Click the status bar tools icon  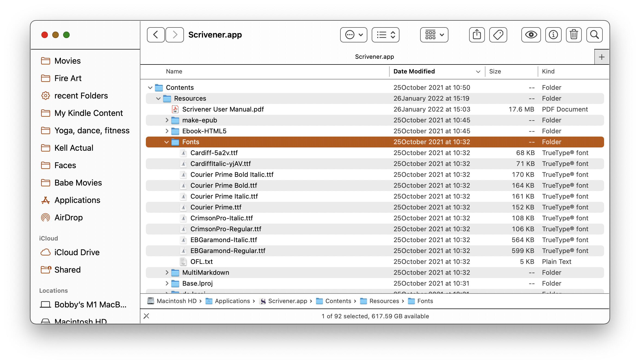(146, 316)
